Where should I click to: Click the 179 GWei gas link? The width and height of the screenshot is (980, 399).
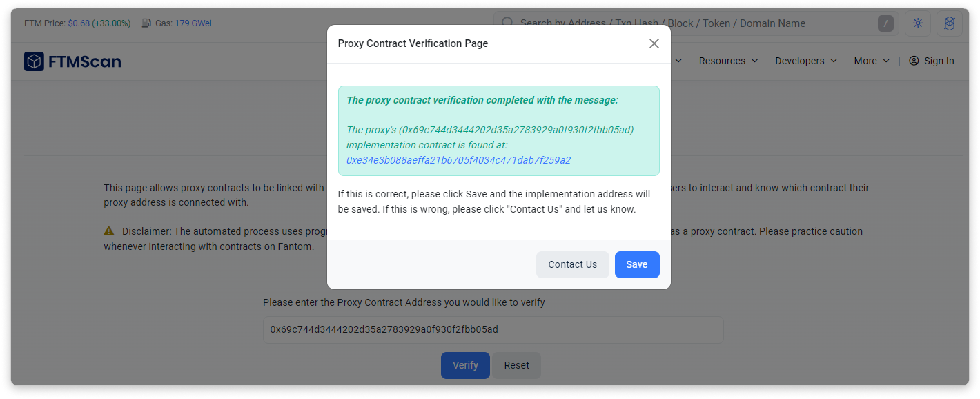coord(193,23)
